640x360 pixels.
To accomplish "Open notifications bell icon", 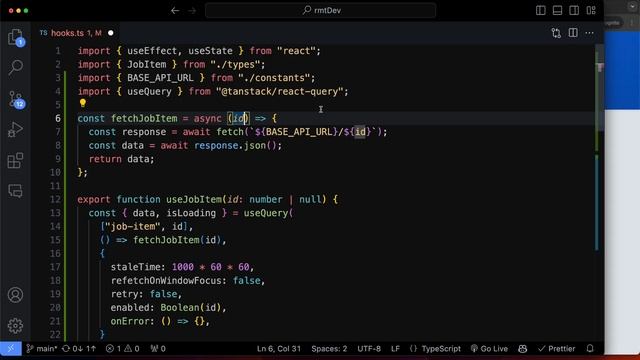I will pyautogui.click(x=590, y=349).
